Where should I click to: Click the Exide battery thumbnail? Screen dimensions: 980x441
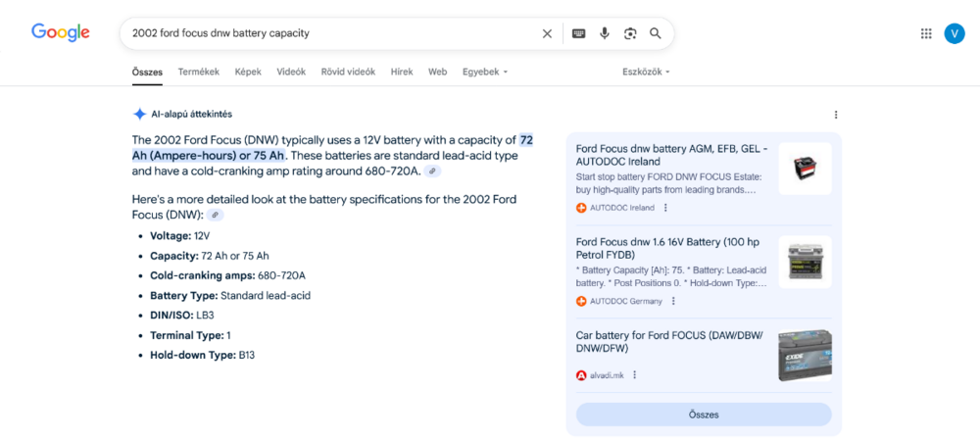805,356
